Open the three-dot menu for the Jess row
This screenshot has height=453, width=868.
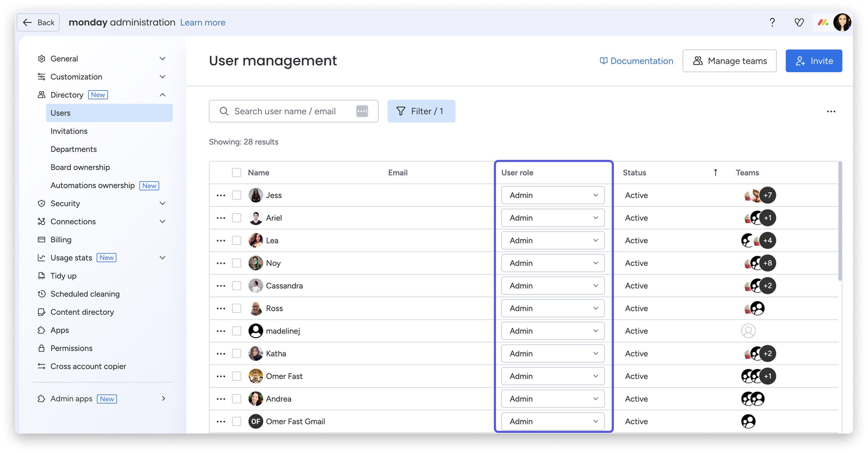click(221, 195)
